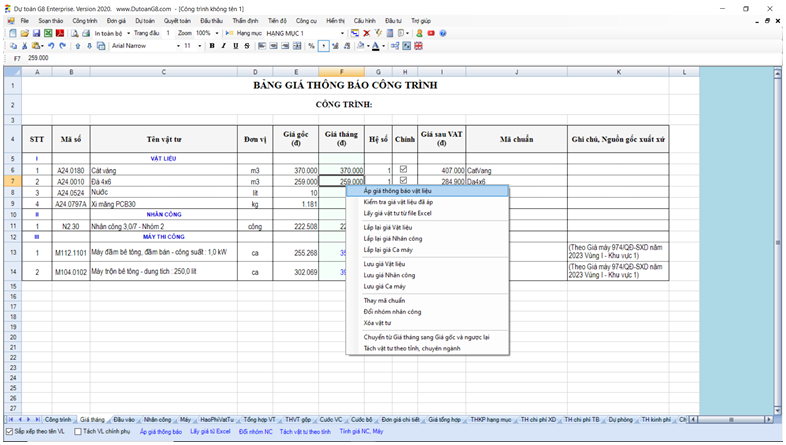Viewport: 786px width, 445px height.
Task: Redo the last action
Action: coord(62,46)
